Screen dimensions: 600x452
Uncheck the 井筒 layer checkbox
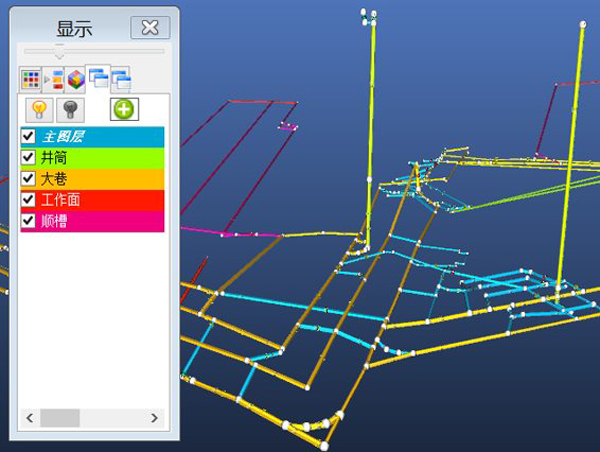[x=28, y=157]
